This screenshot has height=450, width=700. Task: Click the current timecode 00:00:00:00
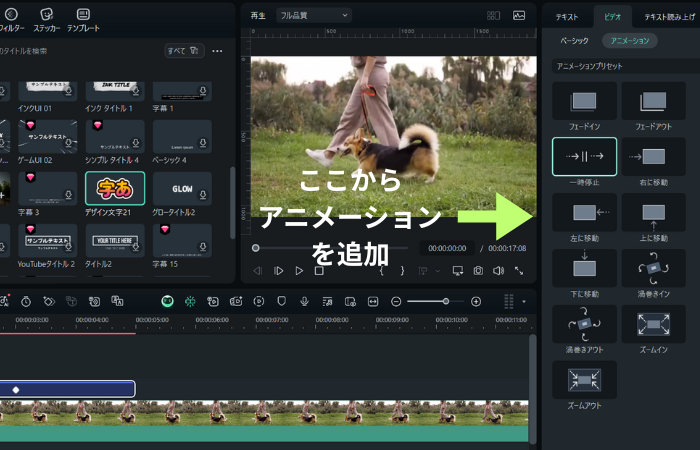(447, 248)
